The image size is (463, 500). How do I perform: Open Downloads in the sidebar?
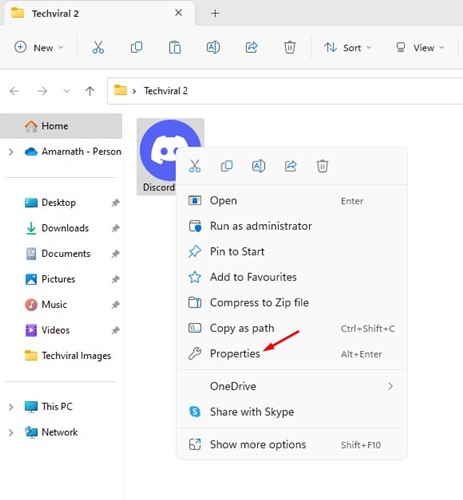point(65,228)
